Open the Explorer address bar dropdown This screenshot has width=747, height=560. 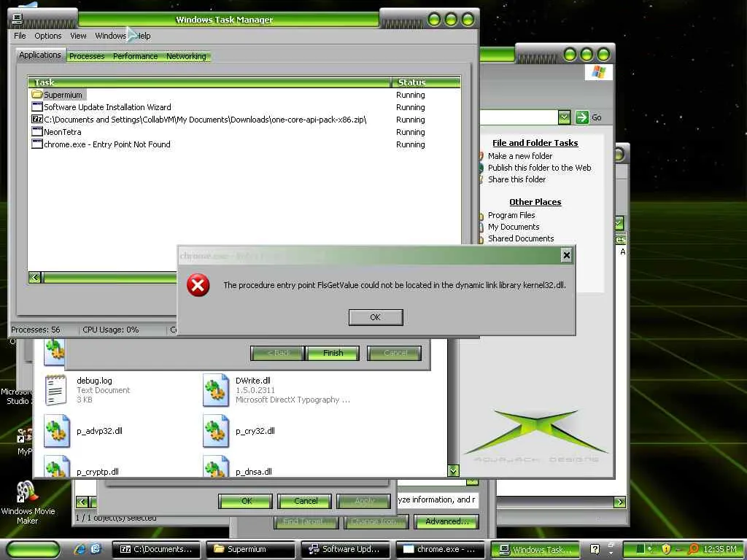pos(564,117)
